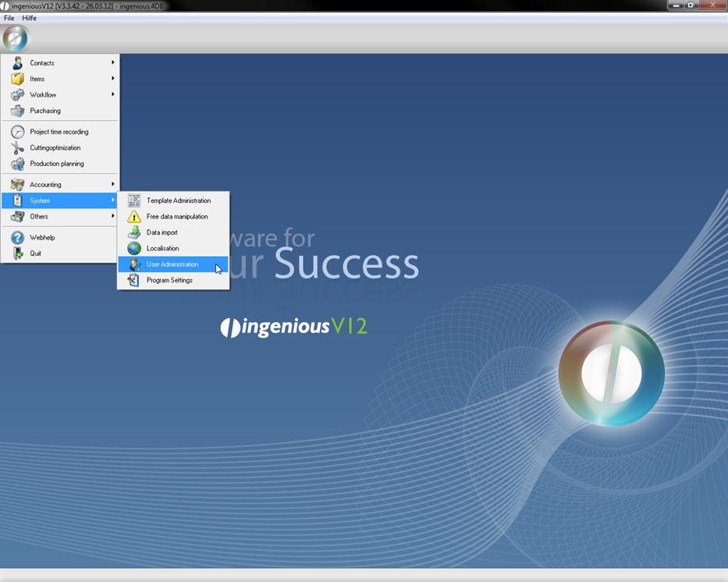The width and height of the screenshot is (728, 582).
Task: Expand the Accounting submenu arrow
Action: coord(112,184)
